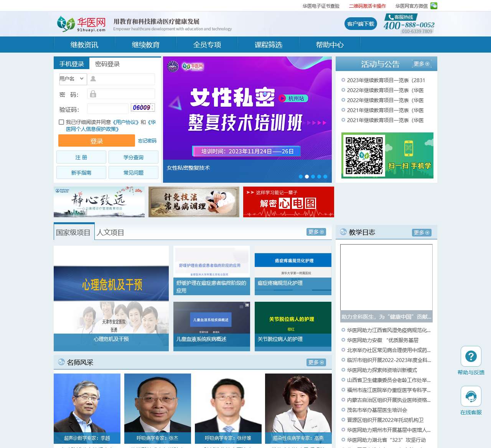This screenshot has width=491, height=448.
Task: Open the 课程筛选 menu
Action: [x=269, y=45]
